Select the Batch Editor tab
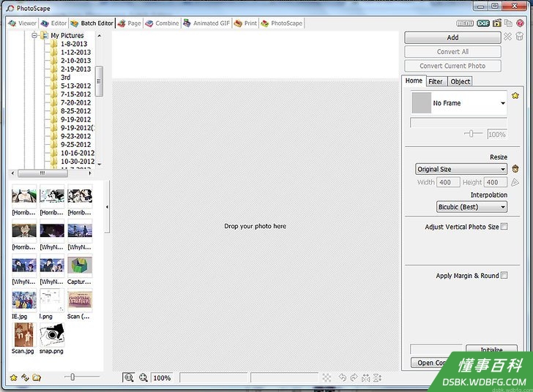This screenshot has width=533, height=392. tap(92, 23)
